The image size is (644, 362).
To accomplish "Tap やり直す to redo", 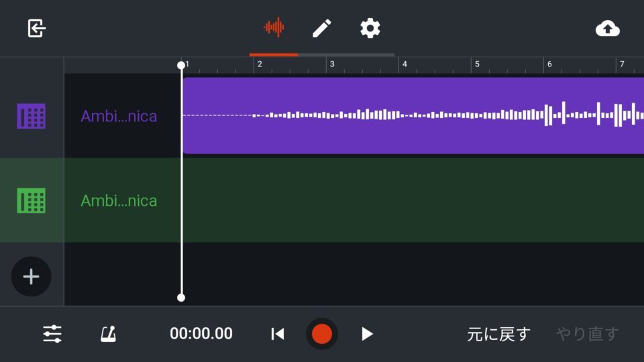I will tap(588, 334).
